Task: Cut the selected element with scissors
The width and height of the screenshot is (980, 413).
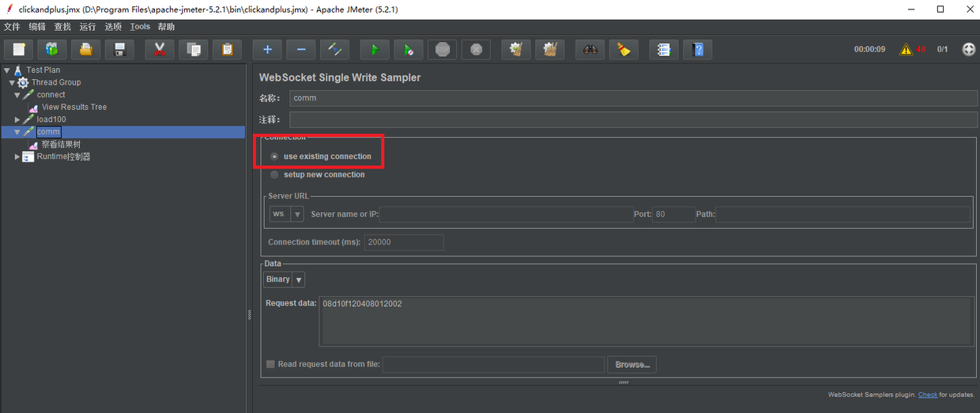Action: (x=160, y=49)
